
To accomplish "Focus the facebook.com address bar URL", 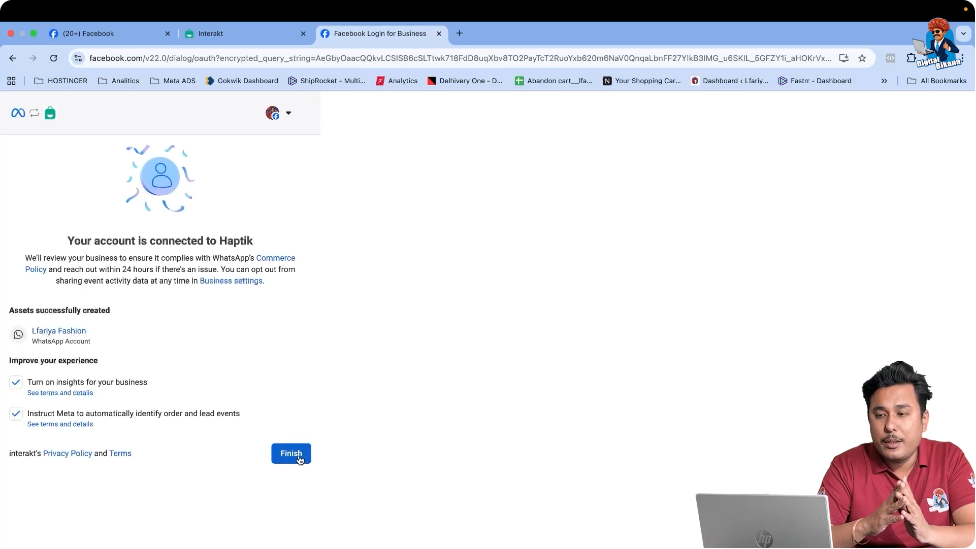I will tap(459, 58).
